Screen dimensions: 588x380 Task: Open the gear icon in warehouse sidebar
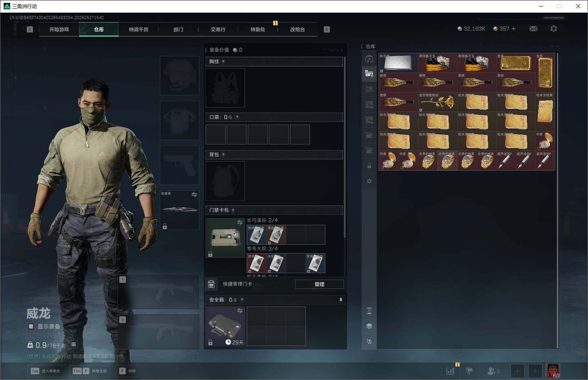[369, 181]
